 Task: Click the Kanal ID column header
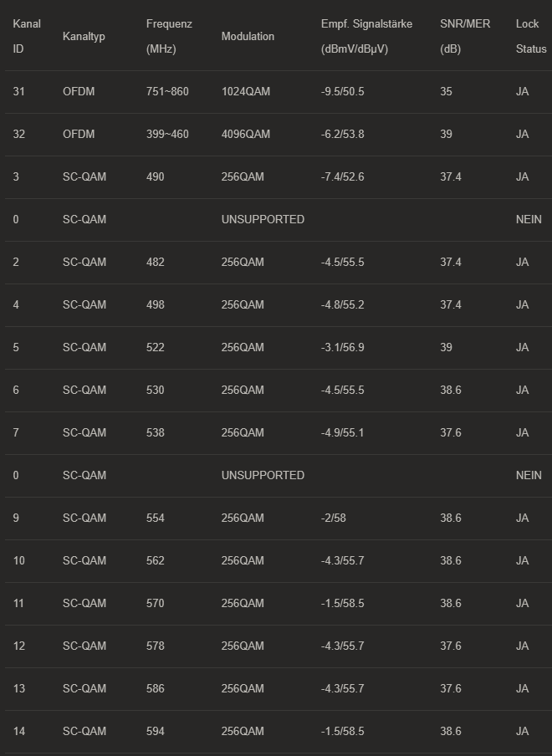point(27,36)
